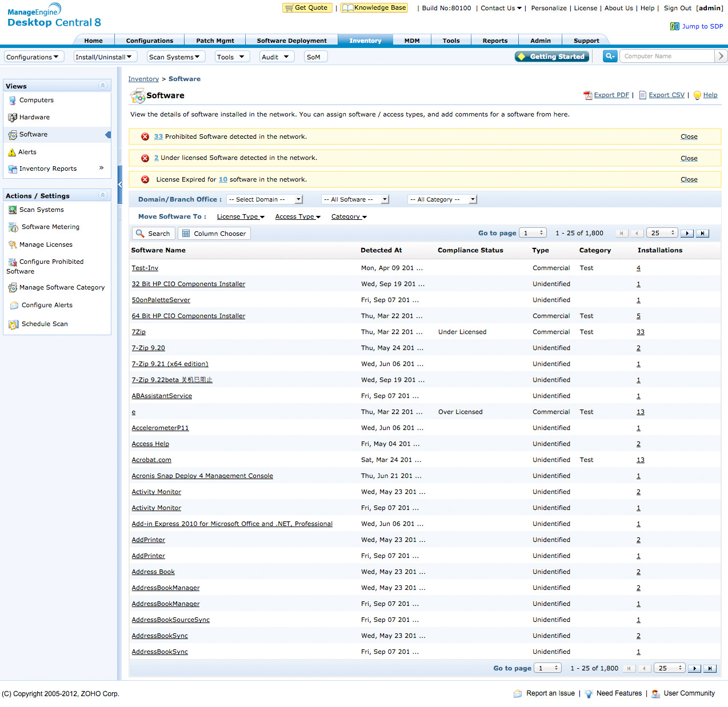
Task: Switch to the Admin tab
Action: point(541,41)
